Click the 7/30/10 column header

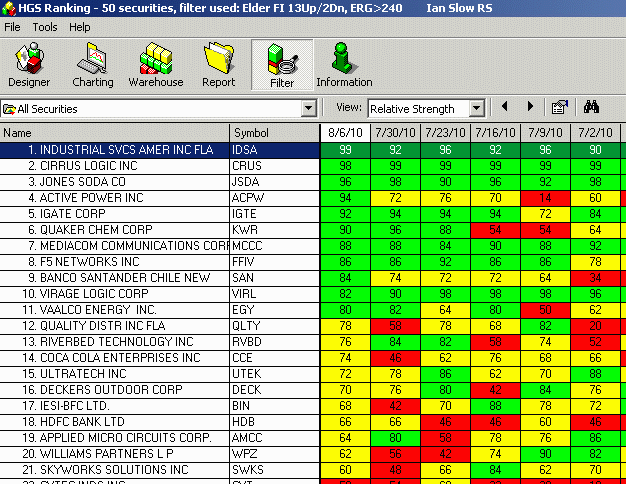coord(395,133)
